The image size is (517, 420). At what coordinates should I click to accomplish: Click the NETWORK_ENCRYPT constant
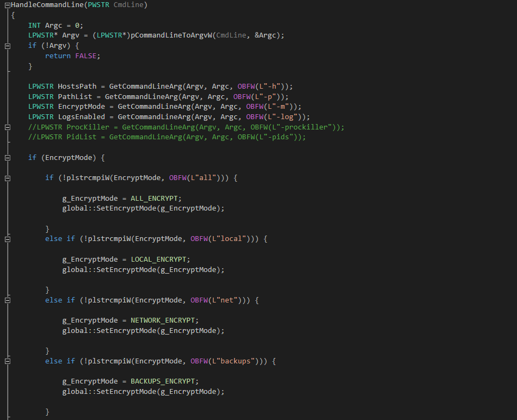[165, 320]
